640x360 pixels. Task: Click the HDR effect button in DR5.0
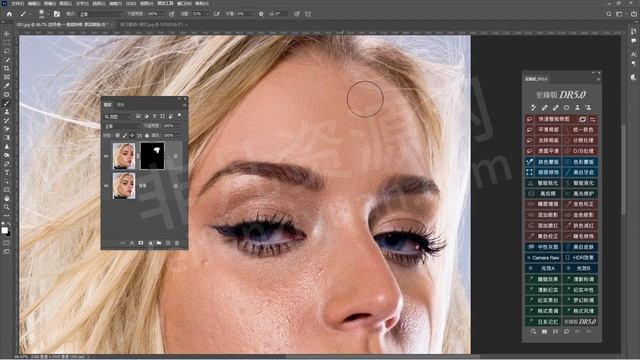click(580, 258)
